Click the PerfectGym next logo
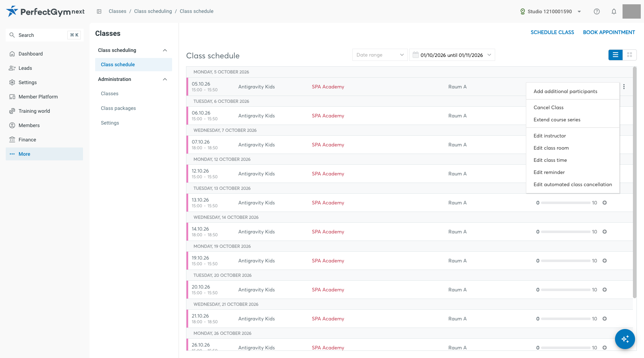The image size is (644, 358). (x=45, y=11)
